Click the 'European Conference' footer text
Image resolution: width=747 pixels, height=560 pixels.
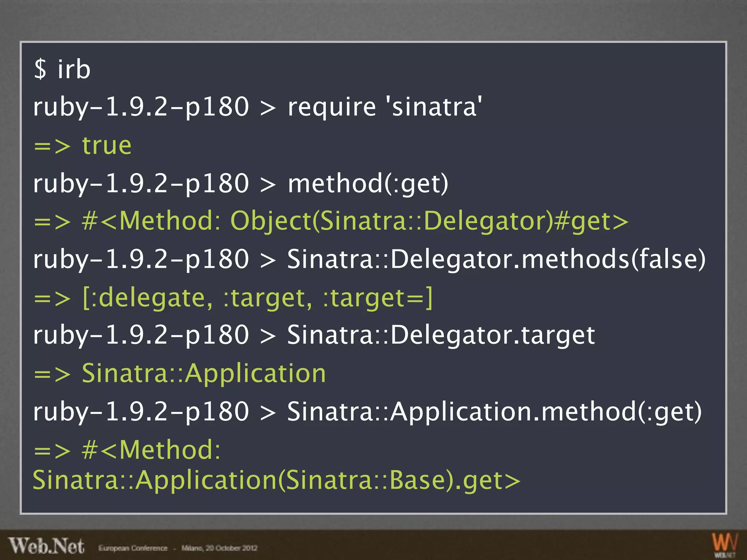click(x=133, y=548)
